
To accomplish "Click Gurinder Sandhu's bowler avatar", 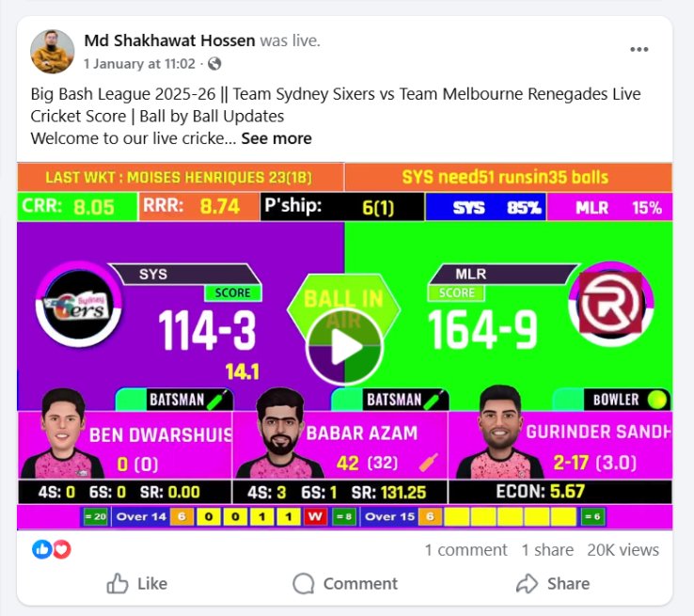I will (500, 432).
